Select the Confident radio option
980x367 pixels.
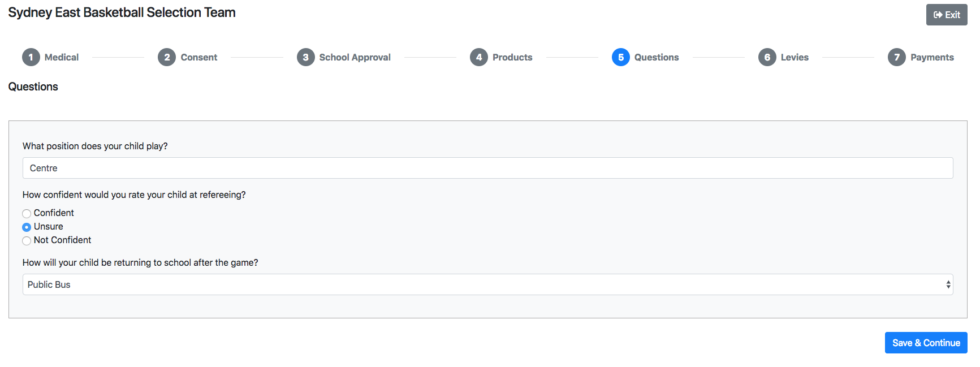pyautogui.click(x=27, y=213)
